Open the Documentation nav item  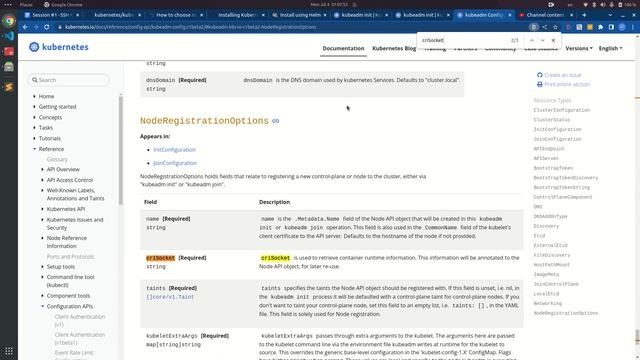343,48
